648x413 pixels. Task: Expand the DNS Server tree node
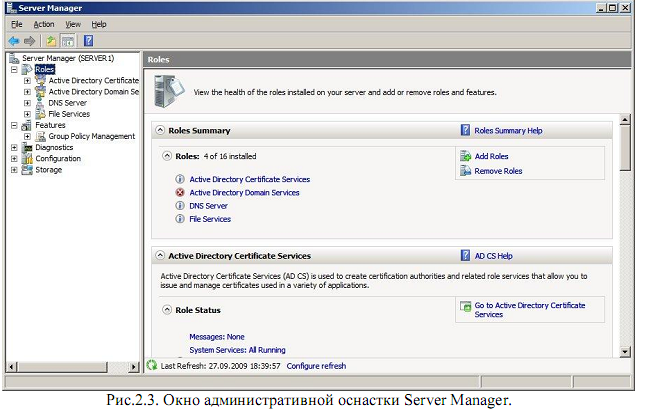pos(27,103)
